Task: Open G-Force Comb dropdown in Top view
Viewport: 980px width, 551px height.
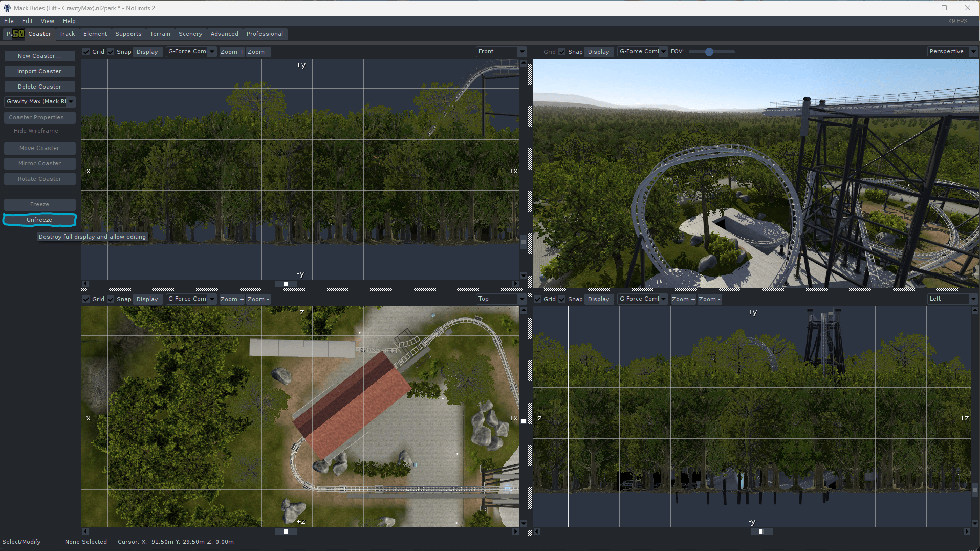Action: [x=191, y=299]
